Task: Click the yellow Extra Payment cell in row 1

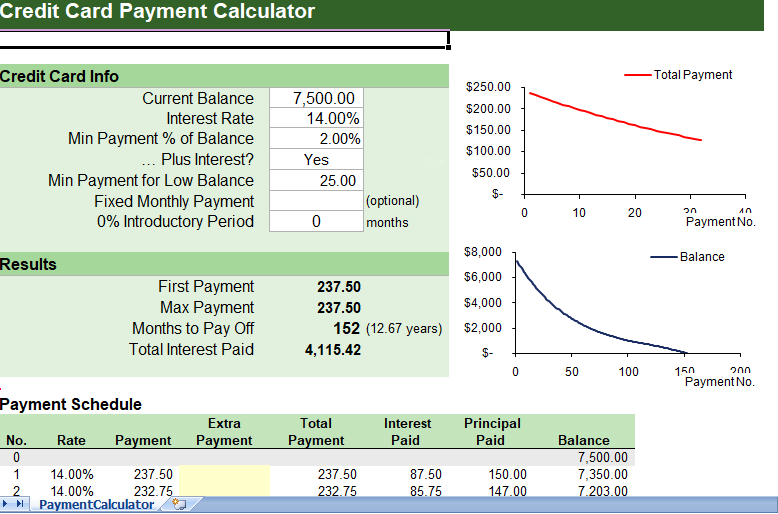Action: coord(224,474)
